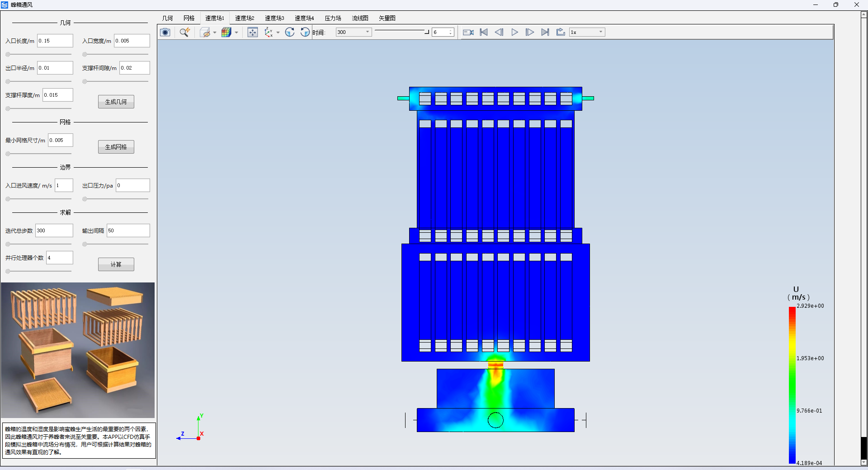Jump to first frame
Image resolution: width=868 pixels, height=470 pixels.
pos(484,32)
